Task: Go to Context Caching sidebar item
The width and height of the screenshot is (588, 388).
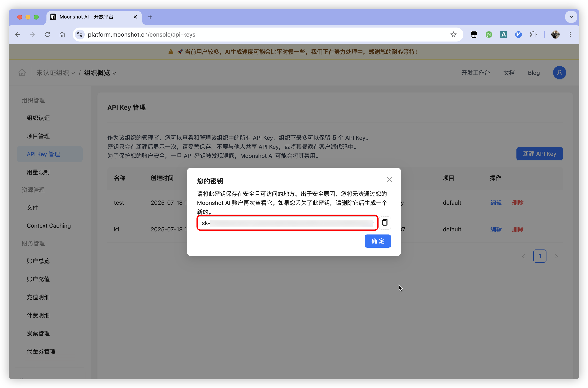Action: (x=49, y=226)
